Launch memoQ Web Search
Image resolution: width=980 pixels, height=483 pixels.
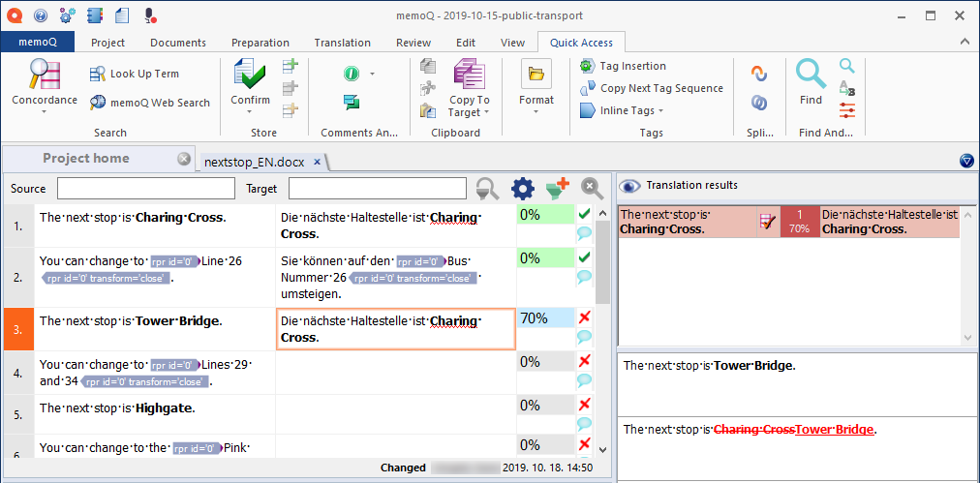pos(98,103)
